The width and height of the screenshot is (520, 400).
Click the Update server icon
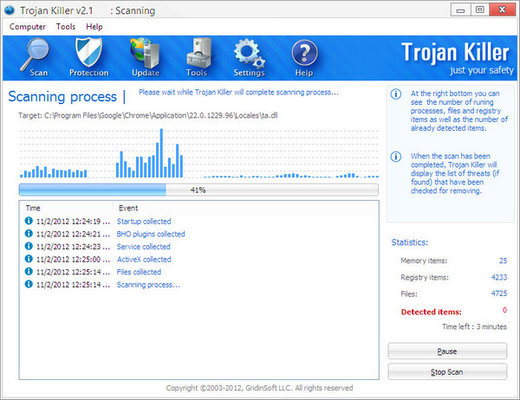coord(145,53)
